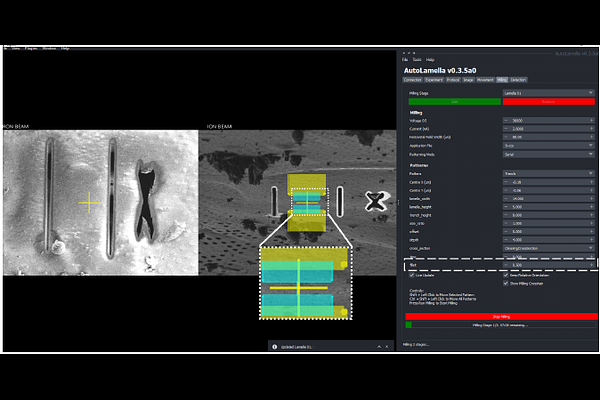The image size is (600, 400).
Task: Toggle Show Milling Crosshair checkbox
Action: [506, 284]
